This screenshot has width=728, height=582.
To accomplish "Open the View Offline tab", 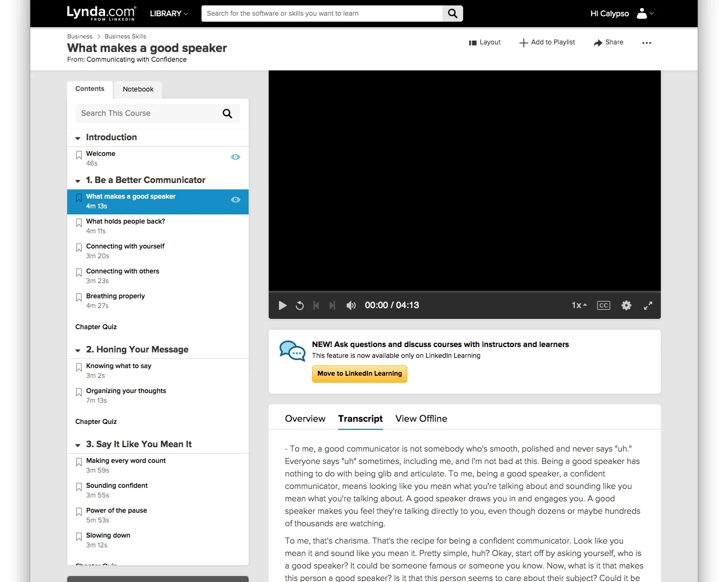I will coord(421,418).
